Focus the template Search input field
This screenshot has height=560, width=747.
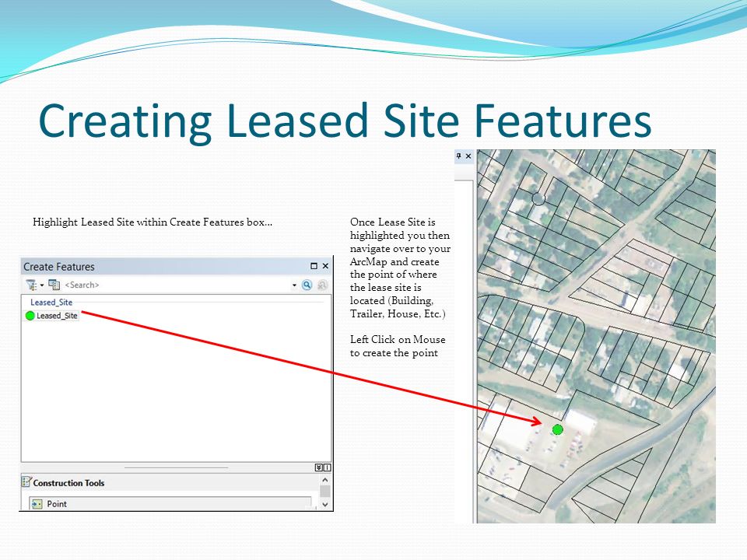tap(177, 285)
